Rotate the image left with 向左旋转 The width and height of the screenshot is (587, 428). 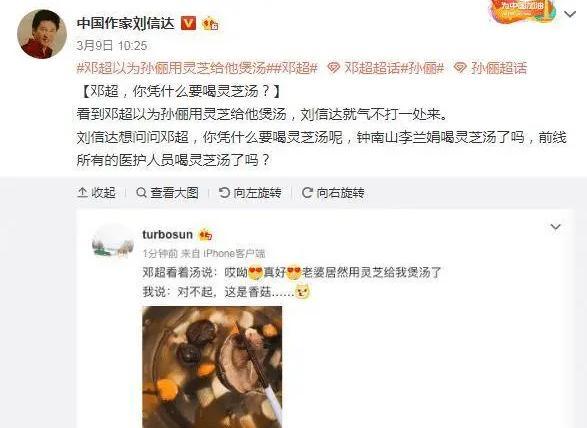250,193
